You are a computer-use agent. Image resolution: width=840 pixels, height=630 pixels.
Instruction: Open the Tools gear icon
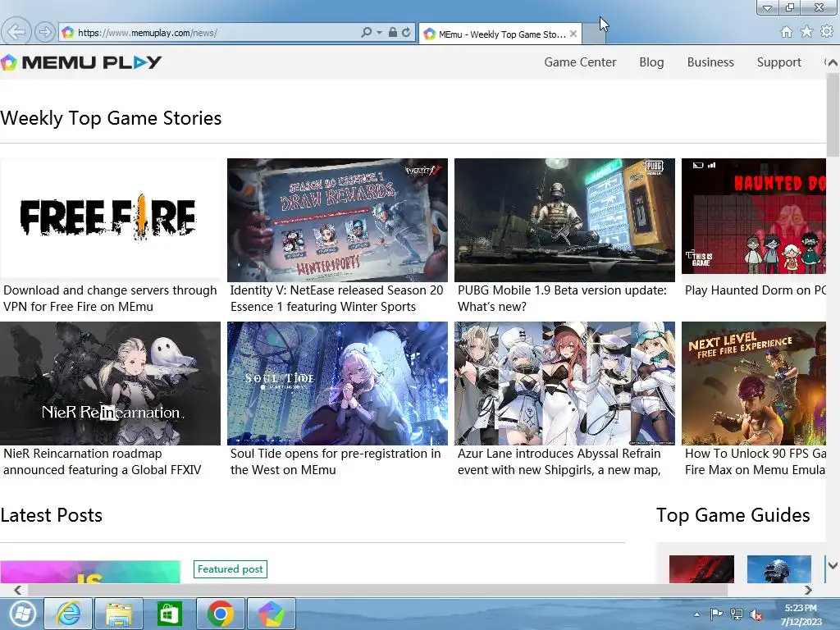tap(827, 32)
